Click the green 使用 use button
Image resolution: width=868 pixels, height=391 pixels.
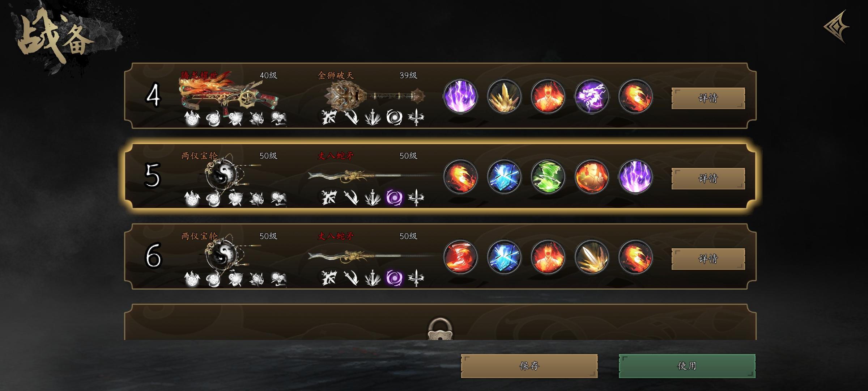(687, 366)
